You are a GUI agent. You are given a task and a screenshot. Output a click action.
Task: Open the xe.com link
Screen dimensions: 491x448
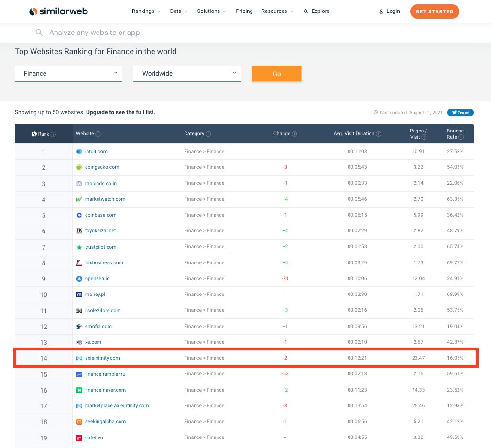[93, 342]
